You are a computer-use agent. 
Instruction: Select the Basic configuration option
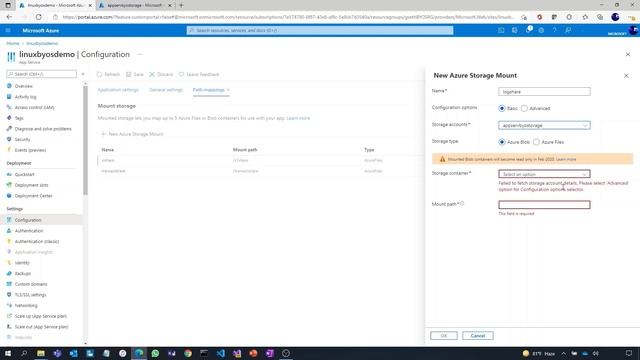pyautogui.click(x=502, y=108)
